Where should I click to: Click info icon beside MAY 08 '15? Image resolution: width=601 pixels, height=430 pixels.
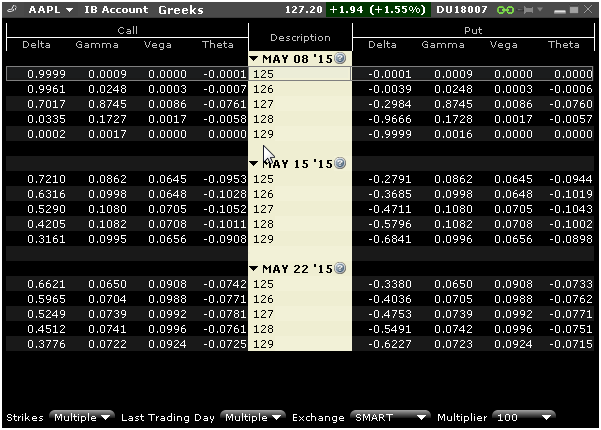click(340, 59)
